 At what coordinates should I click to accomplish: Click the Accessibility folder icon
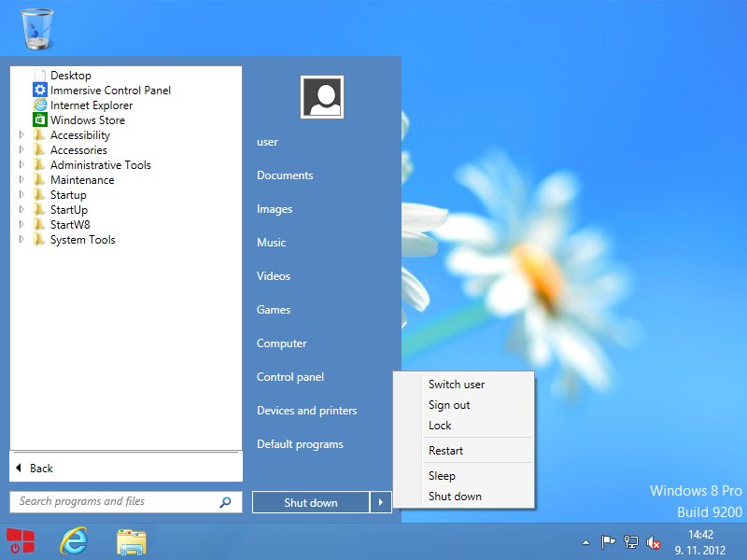point(40,134)
